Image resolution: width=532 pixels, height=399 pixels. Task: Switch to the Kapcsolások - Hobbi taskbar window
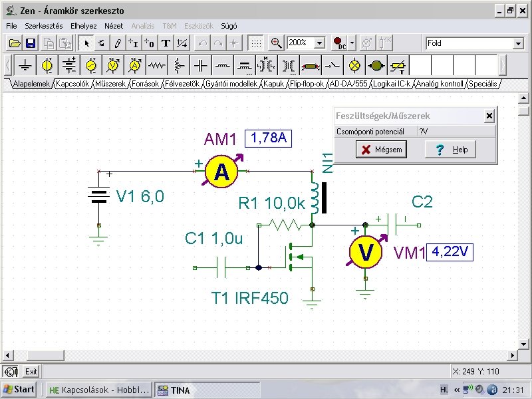point(99,390)
